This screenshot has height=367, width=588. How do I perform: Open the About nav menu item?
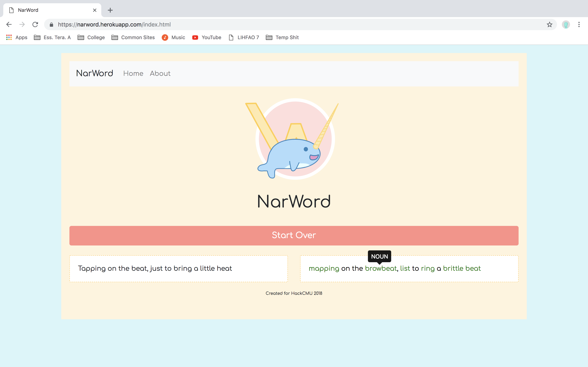160,73
